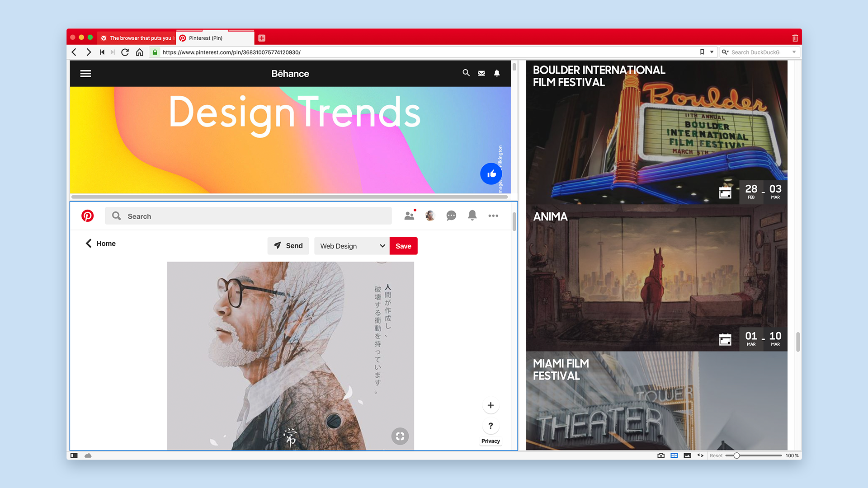Open Pinterest messages speech bubble
Viewport: 868px width, 488px height.
tap(451, 216)
